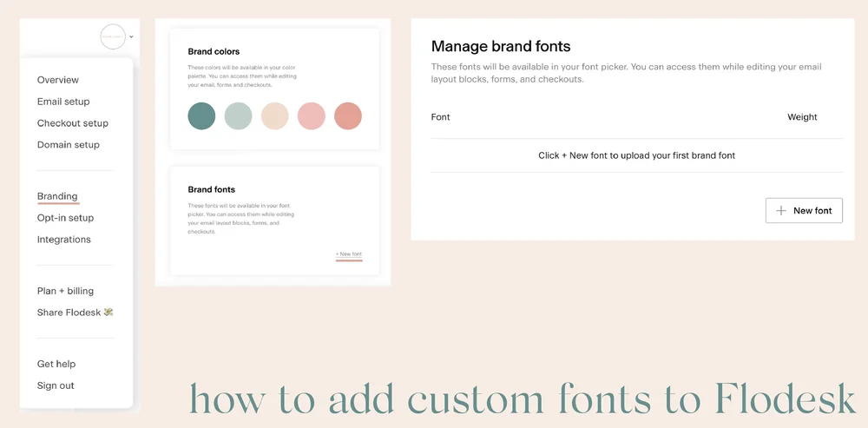
Task: Go to Email setup
Action: 63,102
